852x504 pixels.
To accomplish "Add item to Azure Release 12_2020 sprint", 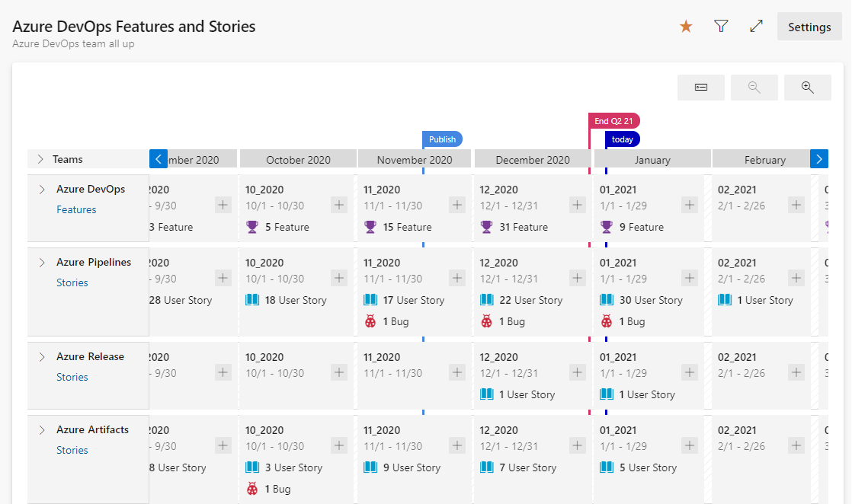I will [x=577, y=372].
